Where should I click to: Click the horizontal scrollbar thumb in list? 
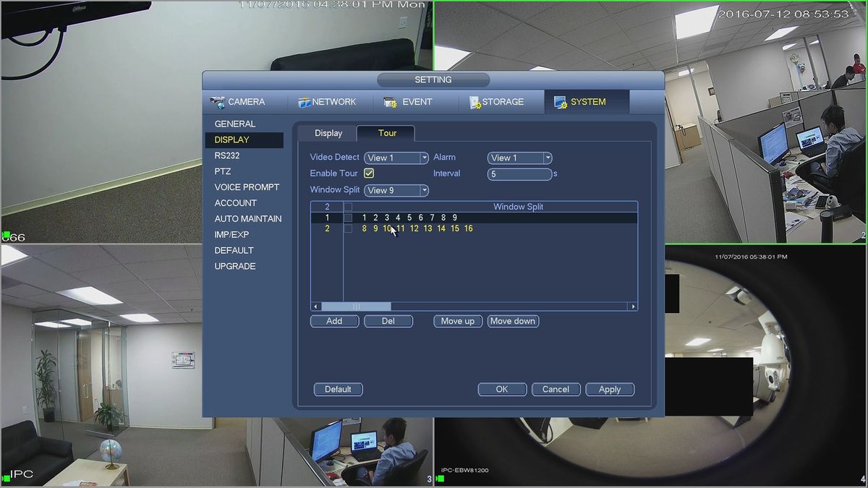pyautogui.click(x=356, y=307)
